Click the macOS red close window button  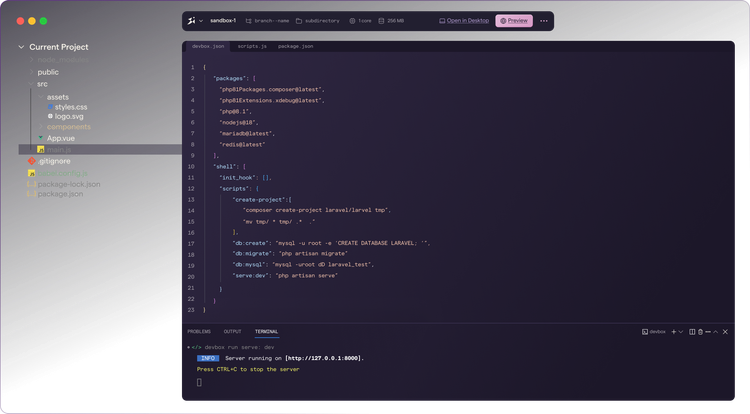[20, 21]
